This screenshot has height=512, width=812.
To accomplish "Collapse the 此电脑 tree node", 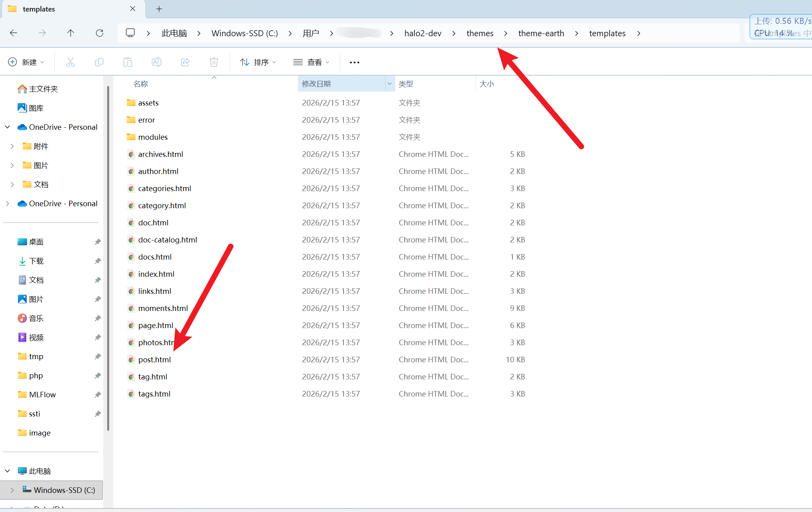I will (x=8, y=471).
